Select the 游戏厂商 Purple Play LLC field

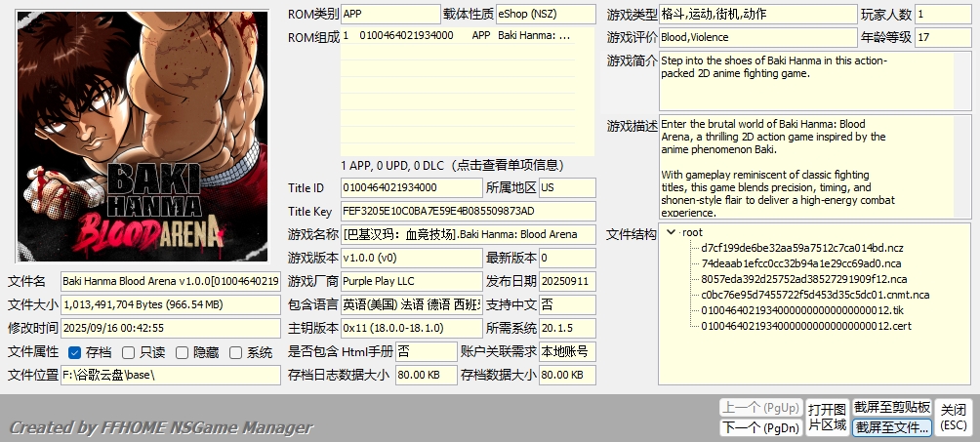(x=412, y=281)
